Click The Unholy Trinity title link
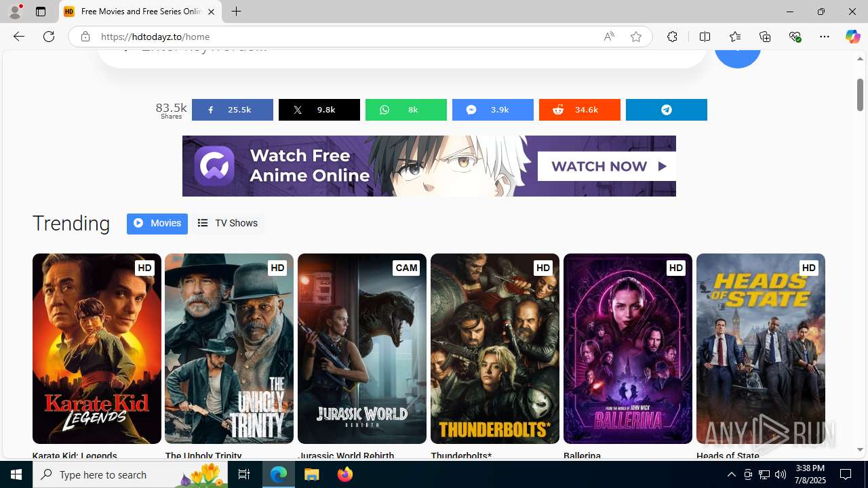868x488 pixels. [203, 455]
